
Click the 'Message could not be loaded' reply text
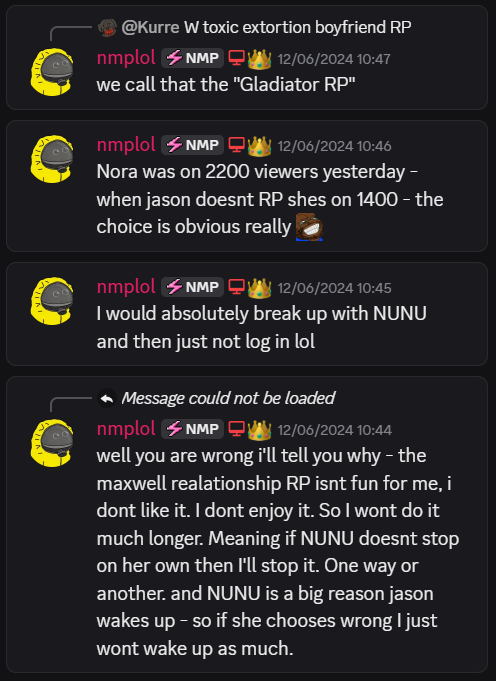pyautogui.click(x=228, y=398)
